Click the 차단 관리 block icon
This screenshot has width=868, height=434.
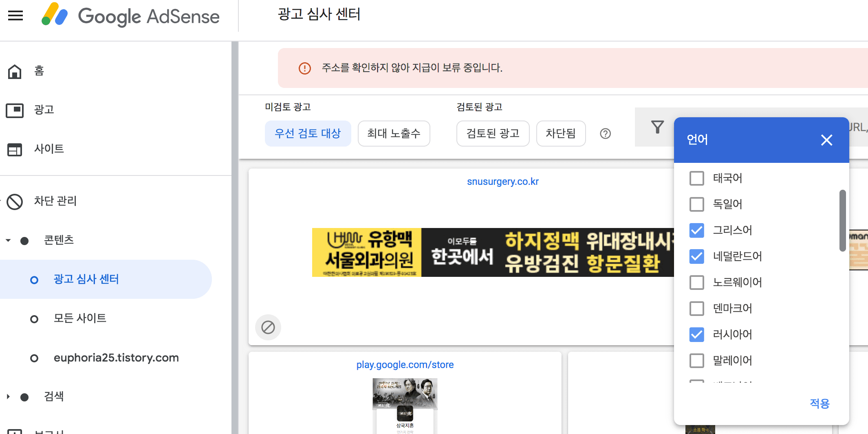click(15, 202)
